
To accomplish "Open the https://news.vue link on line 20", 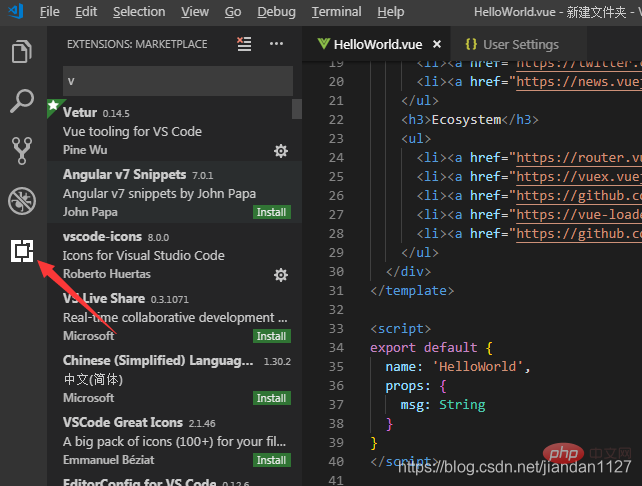I will point(579,82).
